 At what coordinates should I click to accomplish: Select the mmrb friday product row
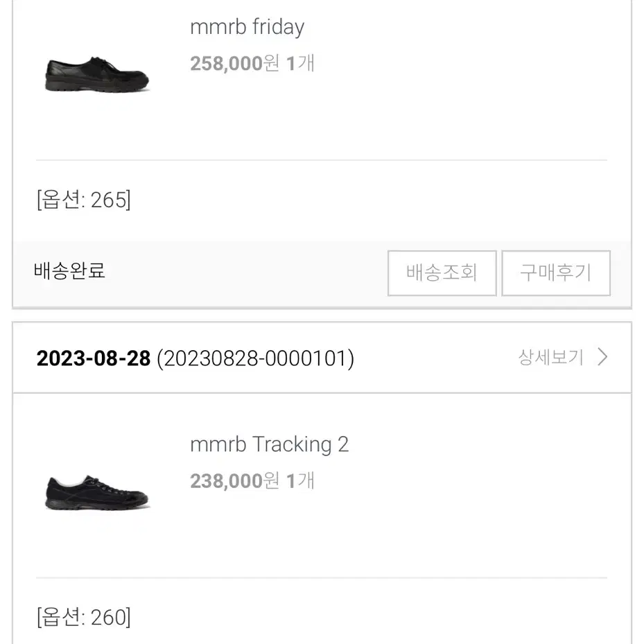coord(322,78)
